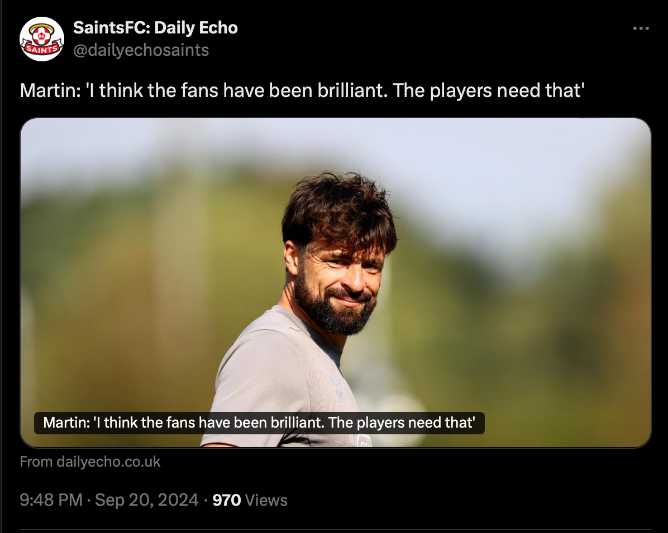Click the Sep 20, 2024 date
The width and height of the screenshot is (668, 533).
click(147, 500)
